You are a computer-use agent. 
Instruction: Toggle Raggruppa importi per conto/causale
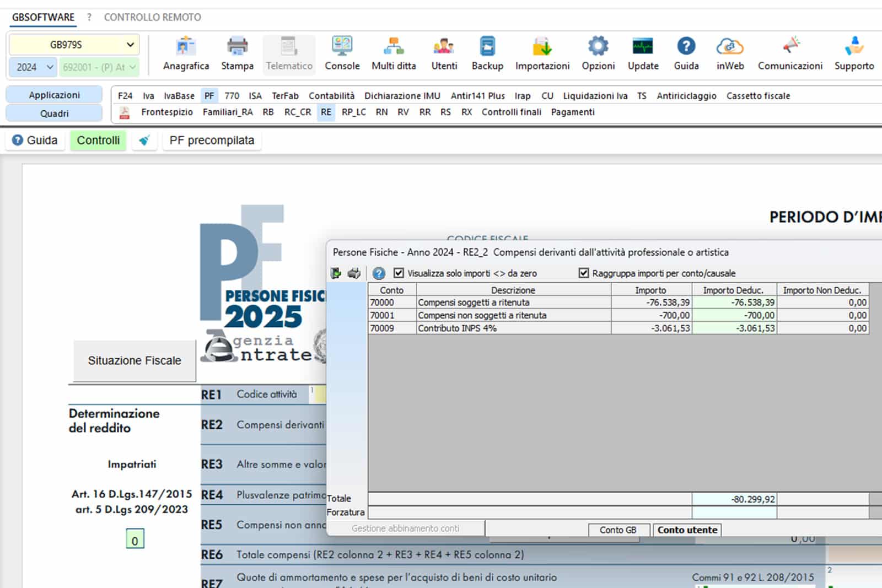(584, 273)
